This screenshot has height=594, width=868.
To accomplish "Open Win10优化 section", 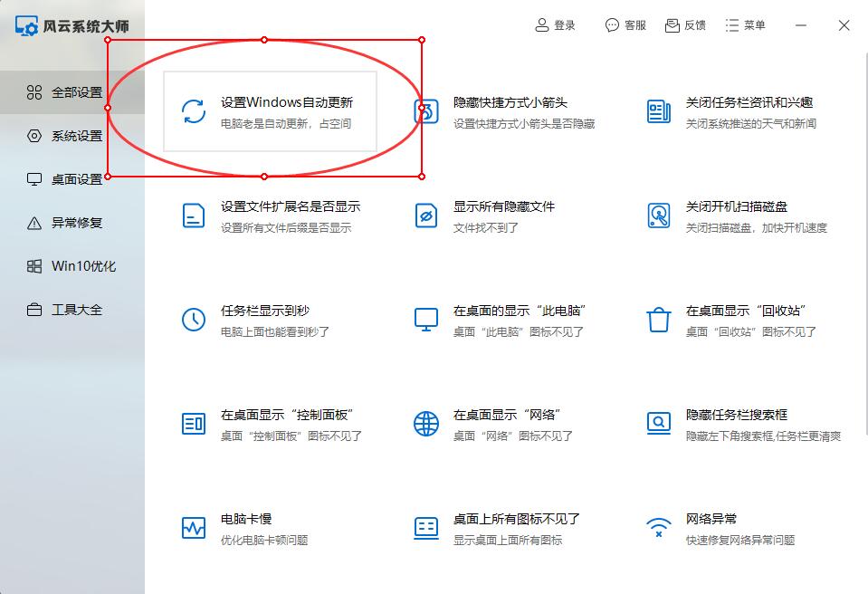I will point(72,266).
